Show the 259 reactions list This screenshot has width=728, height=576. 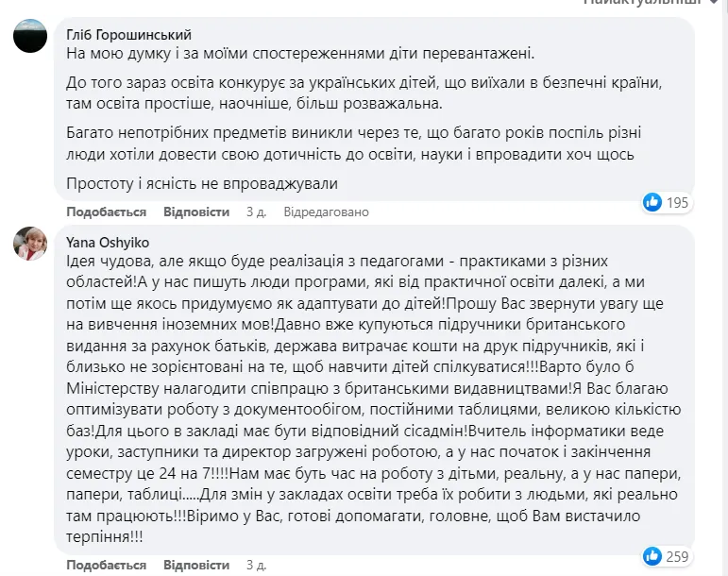(x=678, y=555)
